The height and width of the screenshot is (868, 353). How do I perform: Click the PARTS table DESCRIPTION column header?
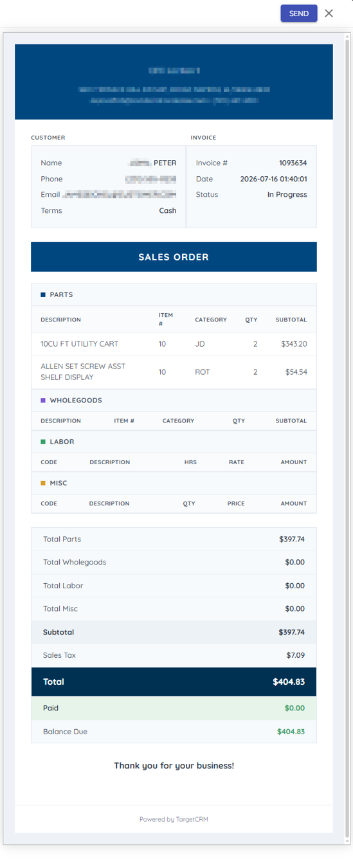click(x=60, y=320)
